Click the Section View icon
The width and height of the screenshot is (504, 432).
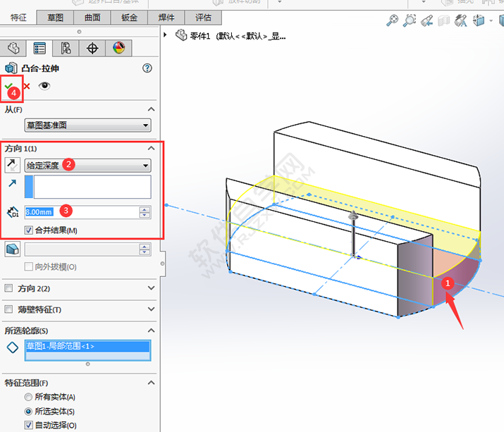(x=444, y=20)
